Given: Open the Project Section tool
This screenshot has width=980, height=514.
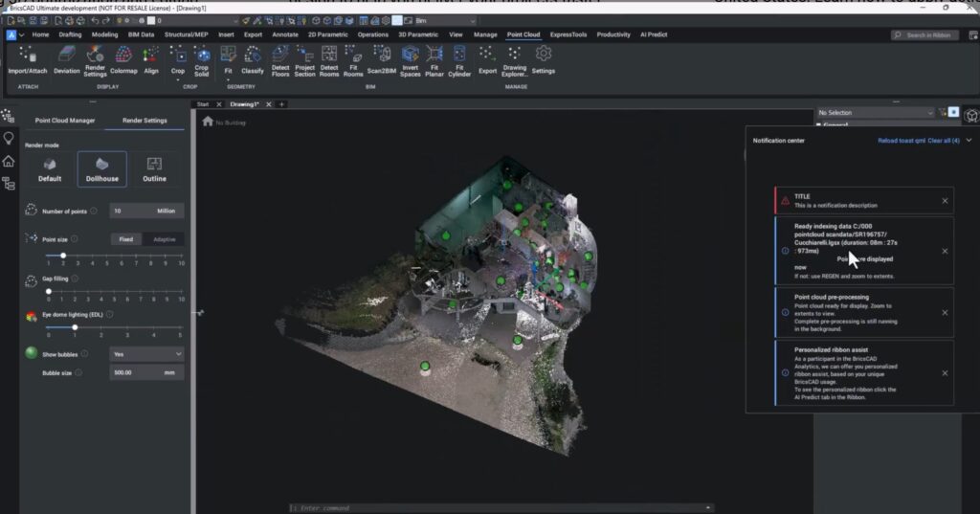Looking at the screenshot, I should tap(305, 60).
